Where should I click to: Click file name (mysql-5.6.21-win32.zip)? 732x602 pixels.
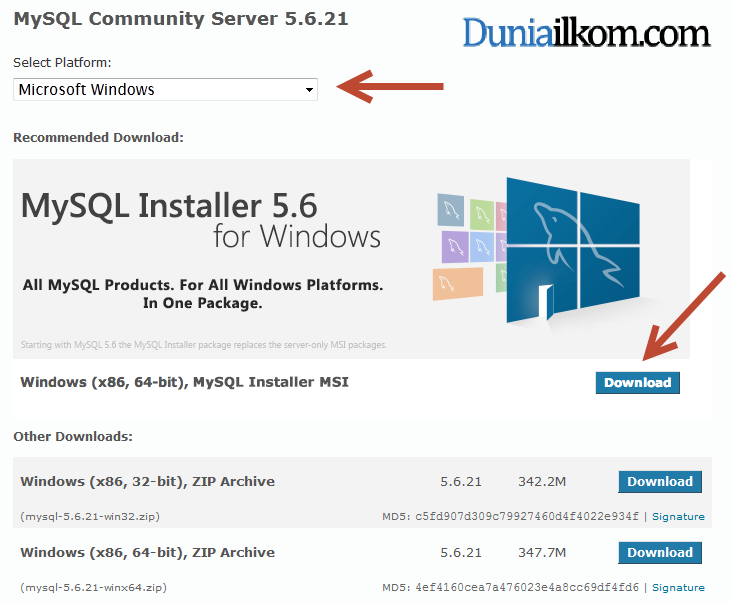pyautogui.click(x=90, y=517)
